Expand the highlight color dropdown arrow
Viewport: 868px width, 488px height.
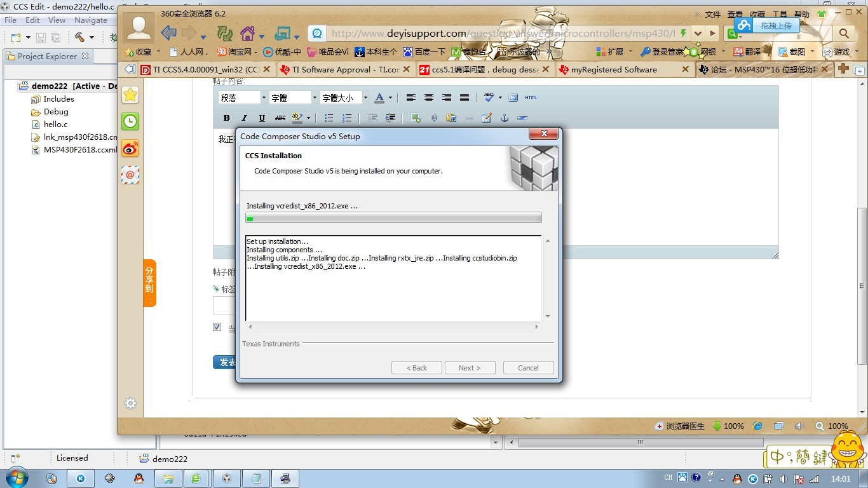click(x=308, y=118)
